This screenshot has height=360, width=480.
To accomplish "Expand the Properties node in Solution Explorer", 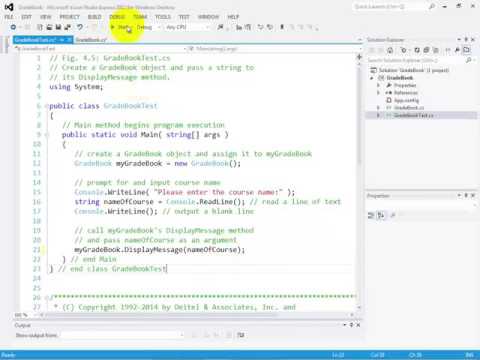I will click(378, 85).
